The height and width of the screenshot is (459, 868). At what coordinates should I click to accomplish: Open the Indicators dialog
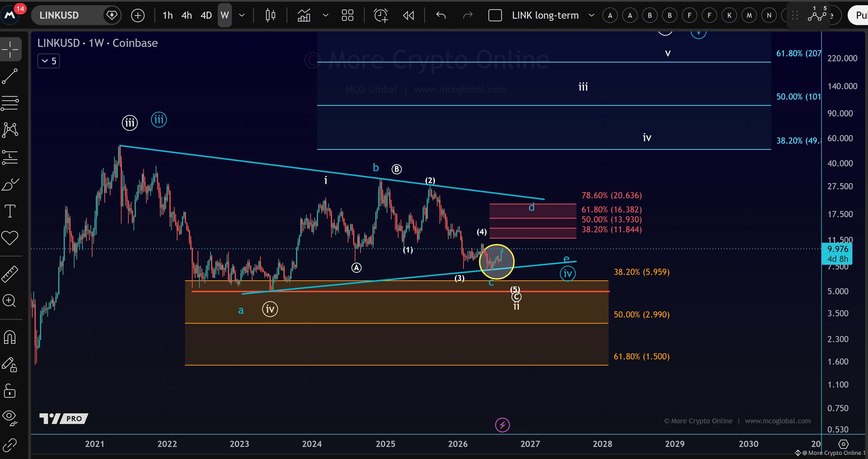pyautogui.click(x=304, y=16)
